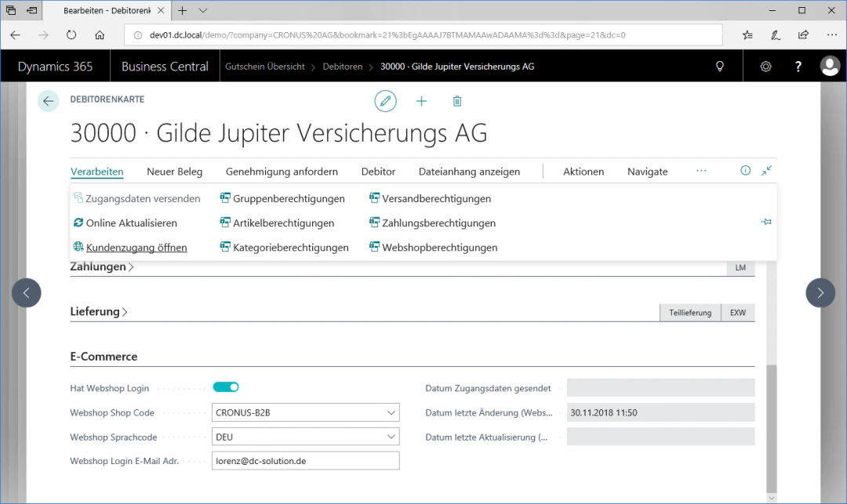
Task: Toggle the Hat Webshop Login switch
Action: click(226, 387)
